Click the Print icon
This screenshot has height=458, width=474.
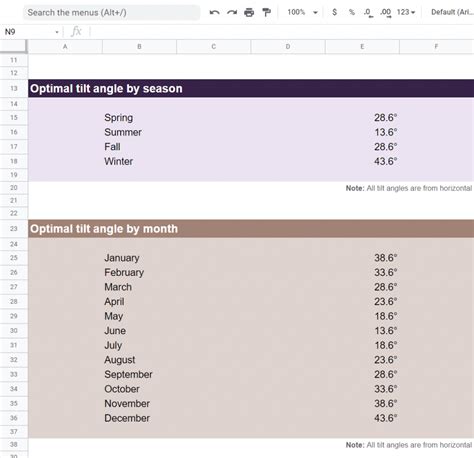(x=249, y=13)
